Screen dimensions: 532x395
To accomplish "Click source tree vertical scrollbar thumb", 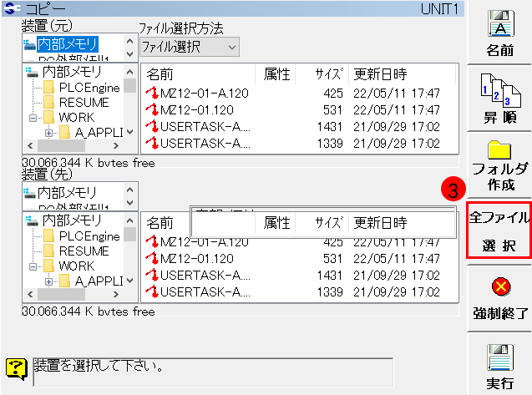I will 130,85.
